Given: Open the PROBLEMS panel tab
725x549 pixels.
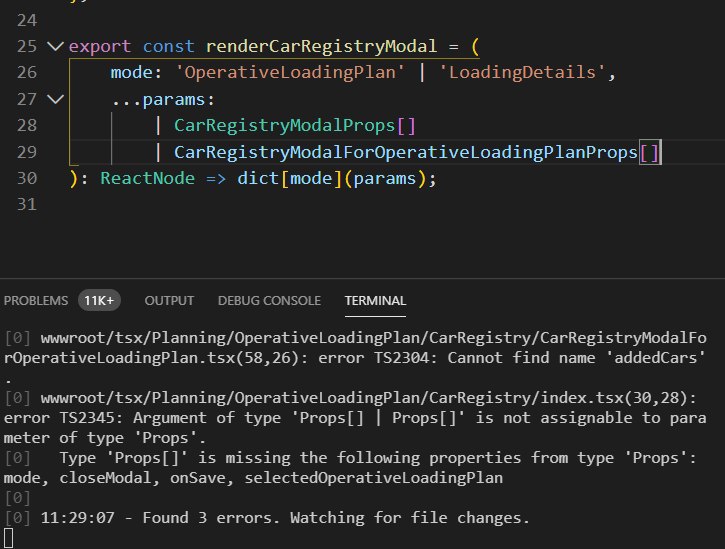Looking at the screenshot, I should click(x=36, y=301).
